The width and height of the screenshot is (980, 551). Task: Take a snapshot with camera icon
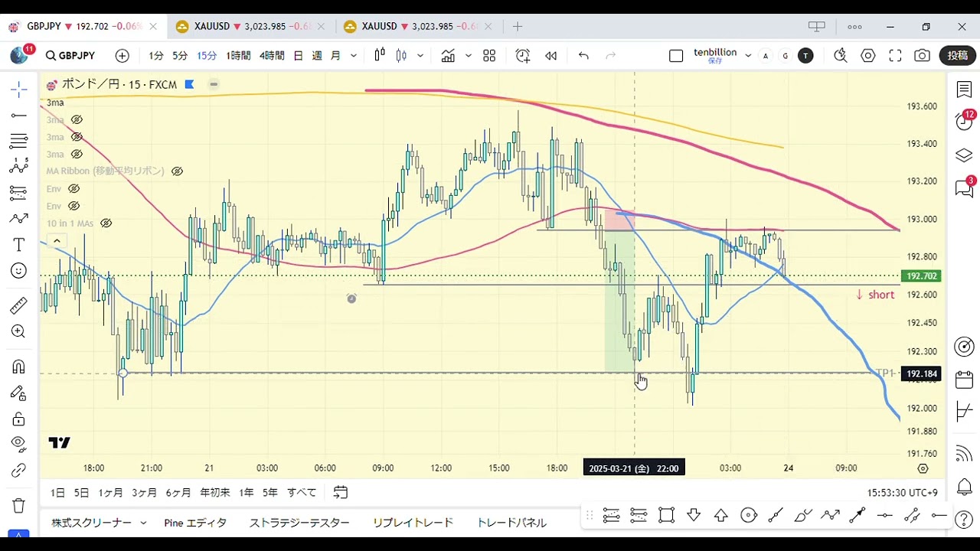(x=922, y=56)
